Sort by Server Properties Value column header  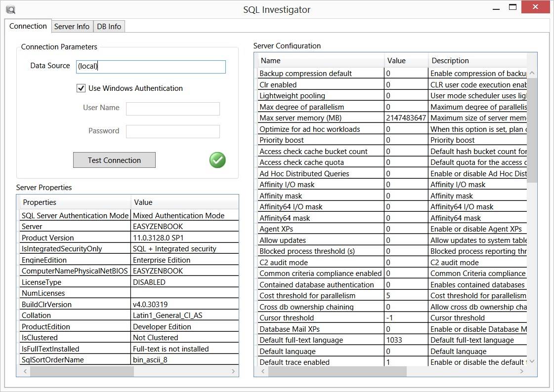(x=185, y=202)
